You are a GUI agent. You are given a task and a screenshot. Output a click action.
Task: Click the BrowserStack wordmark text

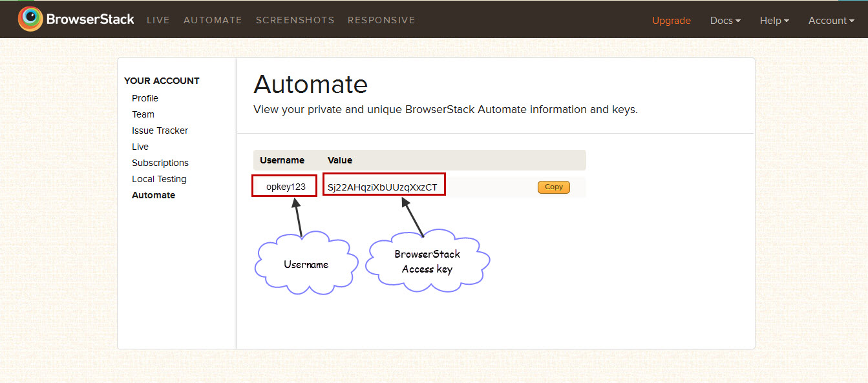[90, 19]
